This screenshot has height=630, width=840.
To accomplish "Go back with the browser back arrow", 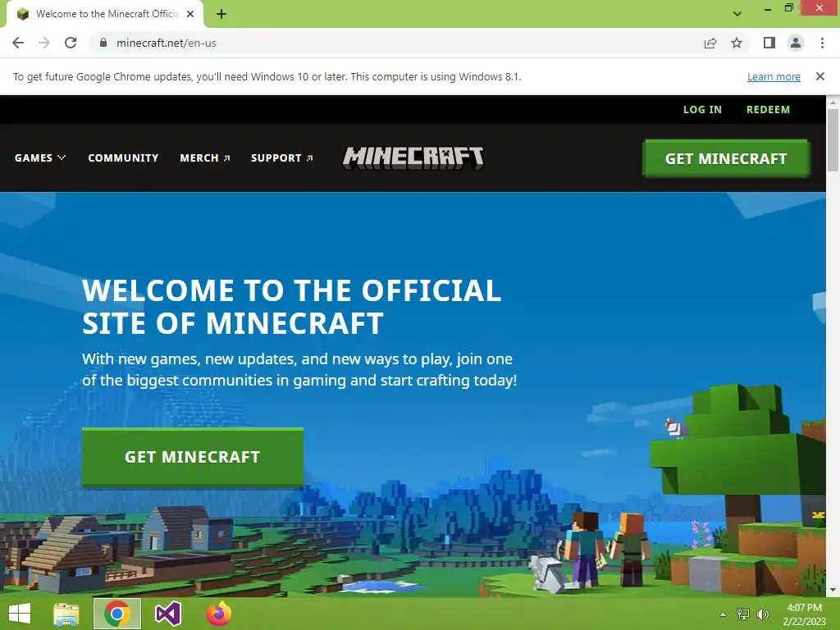I will click(18, 43).
